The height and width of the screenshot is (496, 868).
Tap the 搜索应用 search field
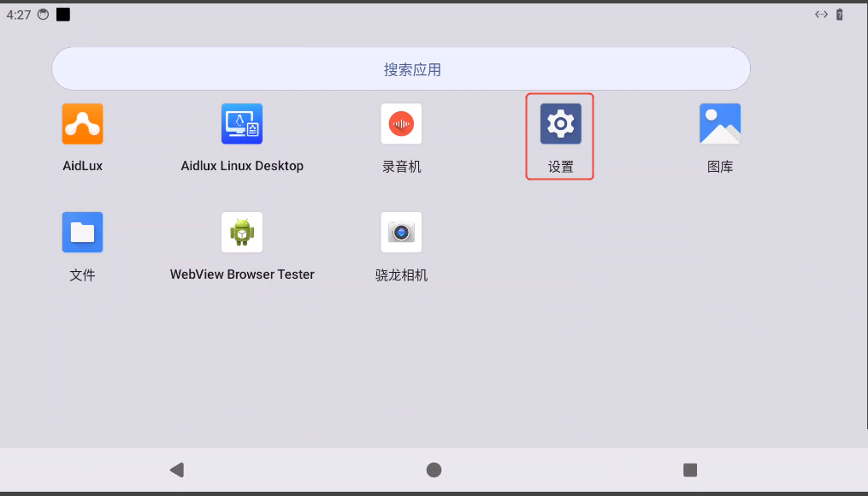tap(400, 69)
